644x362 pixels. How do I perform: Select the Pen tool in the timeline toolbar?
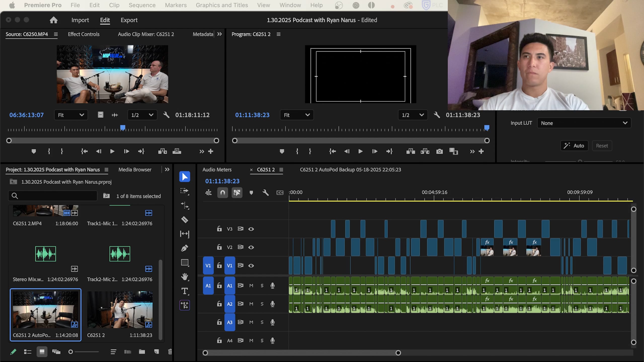pyautogui.click(x=185, y=248)
